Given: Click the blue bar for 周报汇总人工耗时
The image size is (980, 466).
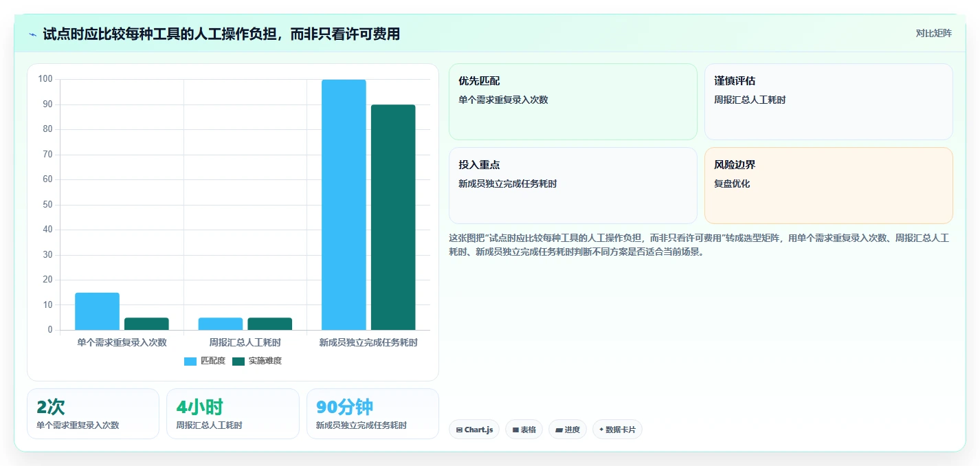Looking at the screenshot, I should [x=221, y=324].
